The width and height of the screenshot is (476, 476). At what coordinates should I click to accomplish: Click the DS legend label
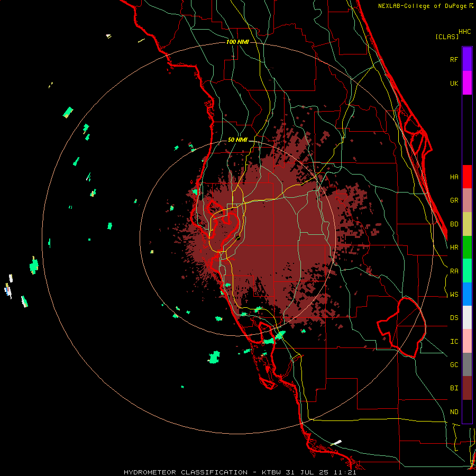click(x=454, y=318)
